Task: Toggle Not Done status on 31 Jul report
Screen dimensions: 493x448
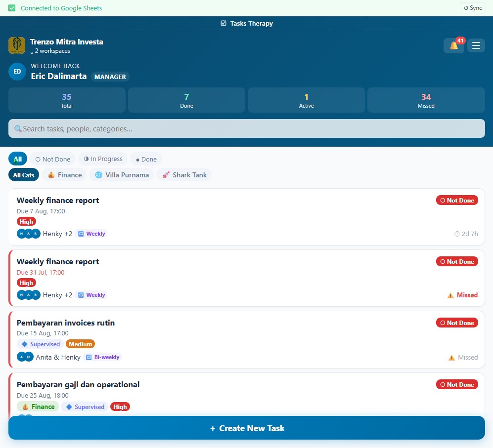Action: (457, 261)
